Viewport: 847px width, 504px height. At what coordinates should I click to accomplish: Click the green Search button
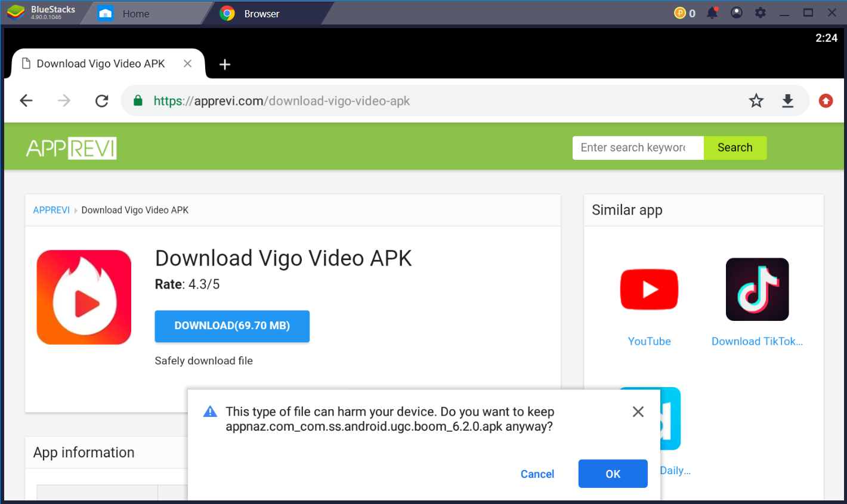[735, 148]
